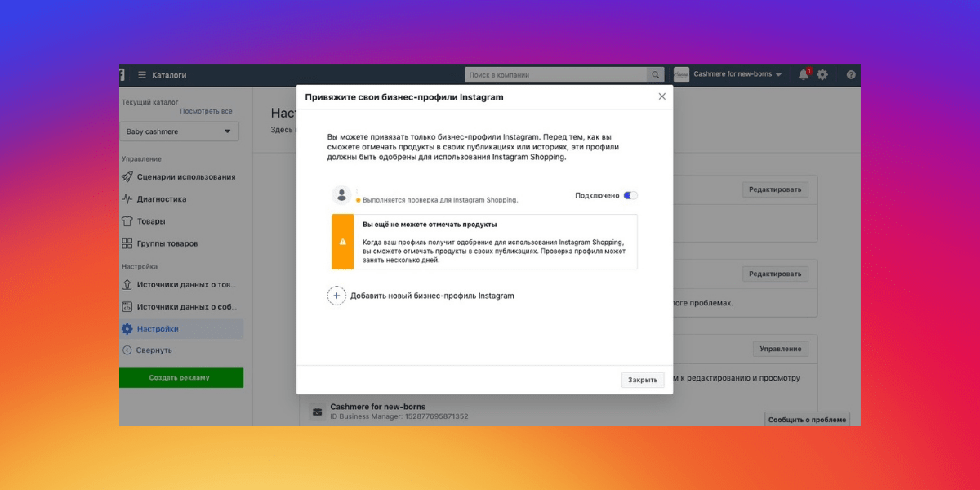Viewport: 980px width, 490px height.
Task: Open the hamburger menu next to Каталоги
Action: pyautogui.click(x=142, y=75)
